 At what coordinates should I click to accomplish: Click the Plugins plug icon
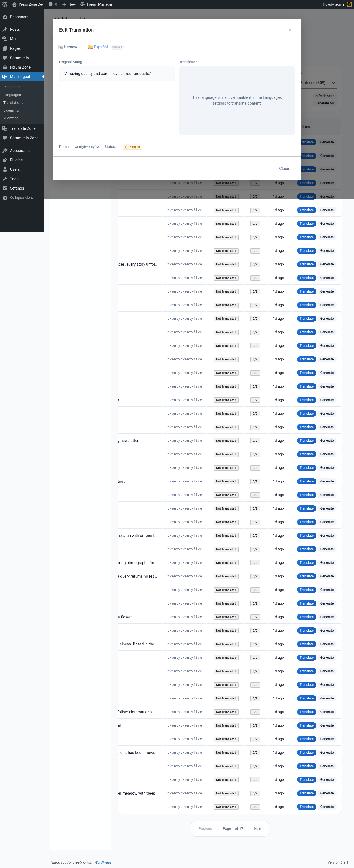[5, 160]
